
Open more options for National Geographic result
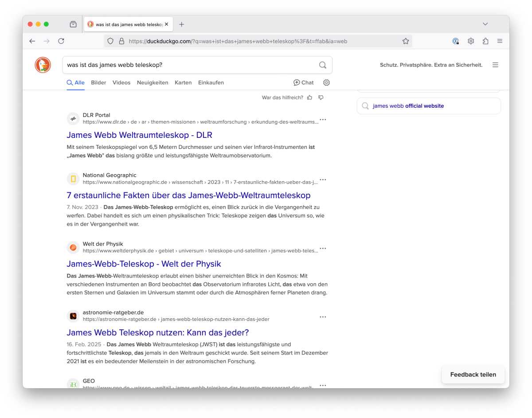(x=323, y=180)
